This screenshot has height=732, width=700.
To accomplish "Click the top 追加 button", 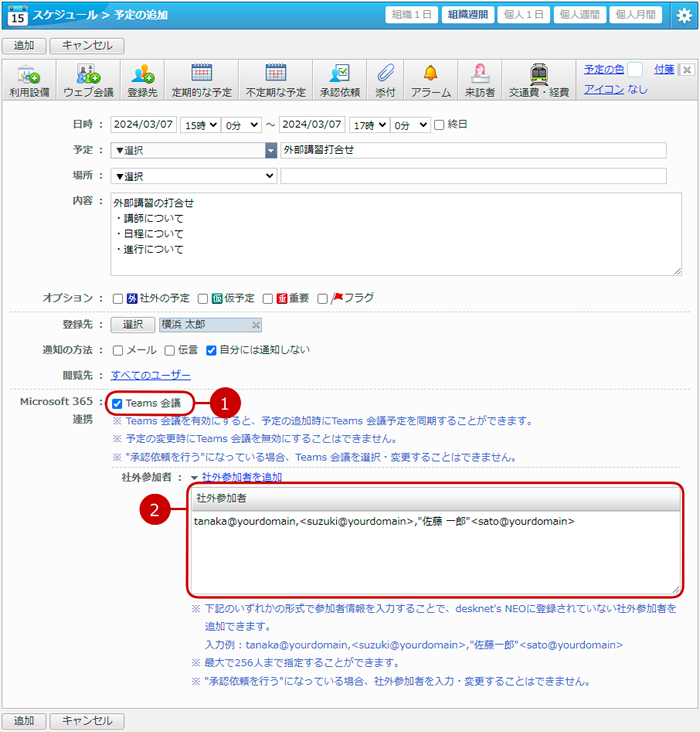I will pyautogui.click(x=24, y=46).
